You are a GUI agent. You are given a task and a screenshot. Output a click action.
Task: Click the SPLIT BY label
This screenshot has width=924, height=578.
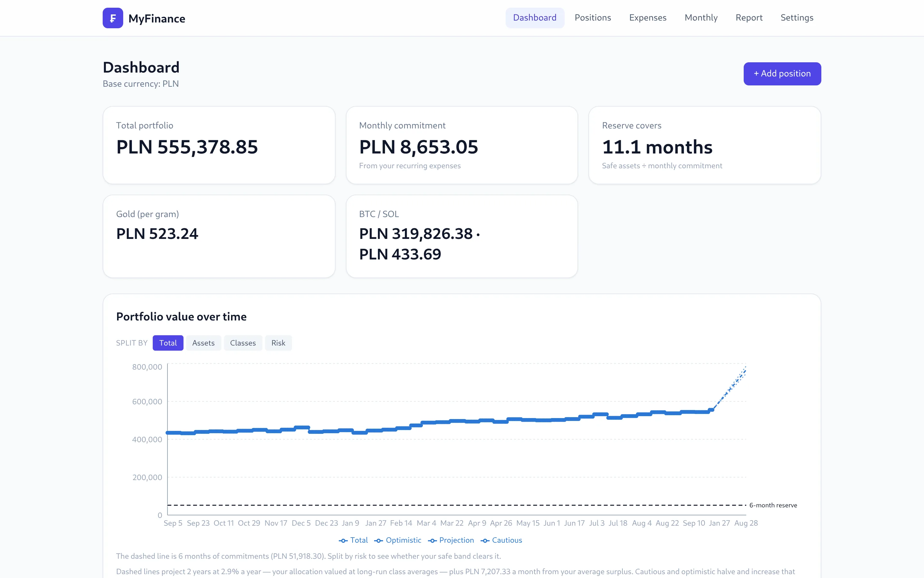pos(132,343)
